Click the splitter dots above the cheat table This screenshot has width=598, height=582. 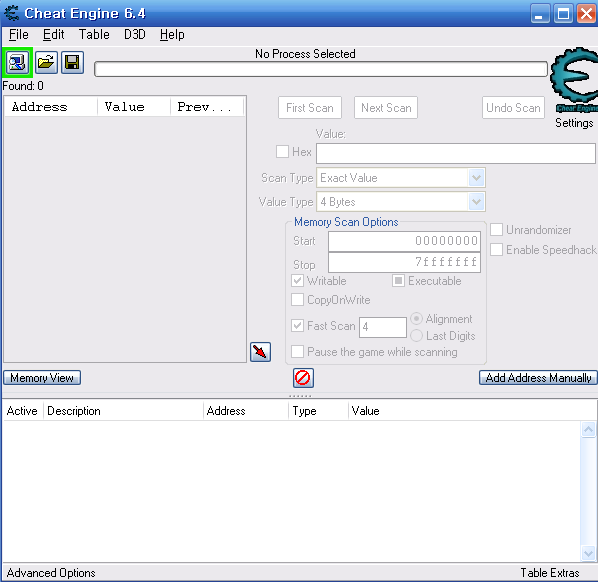pyautogui.click(x=300, y=396)
